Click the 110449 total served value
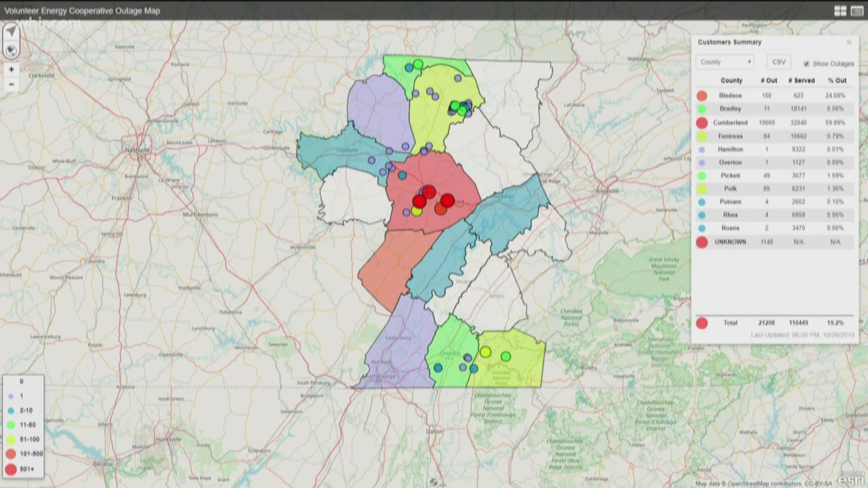The image size is (868, 488). 798,323
